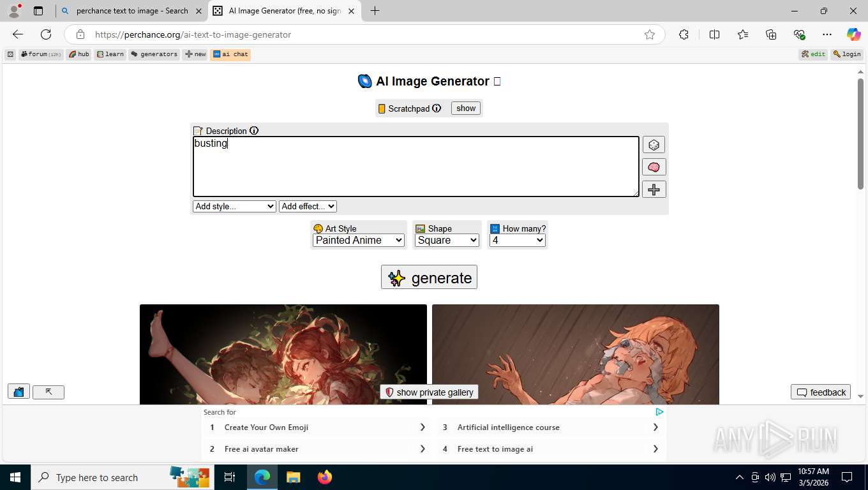Screen dimensions: 868x490
Task: Click the Windows Start button
Action: click(x=15, y=477)
